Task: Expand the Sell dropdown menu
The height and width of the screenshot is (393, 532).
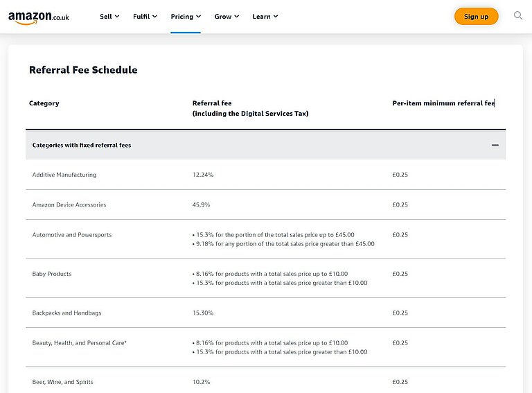Action: 109,17
